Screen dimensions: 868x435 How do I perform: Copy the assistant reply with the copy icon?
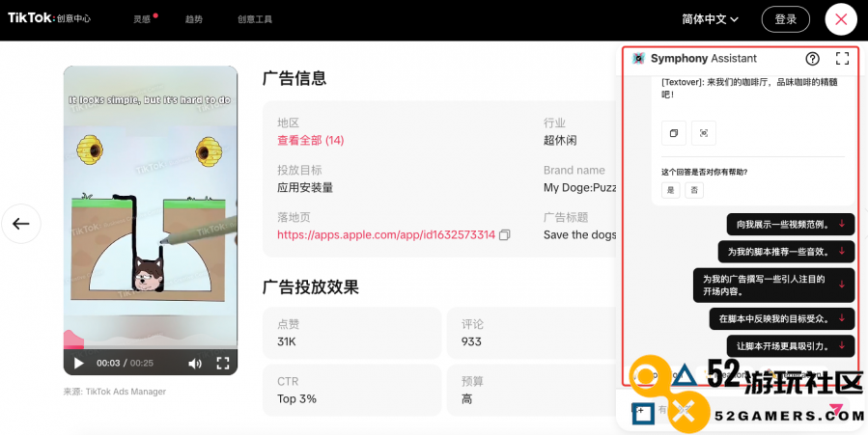[674, 133]
